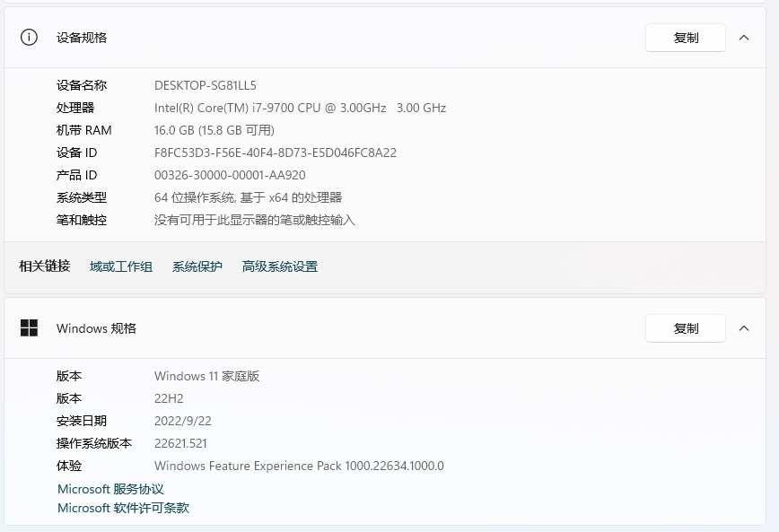Click the 系统类型 label
Image resolution: width=779 pixels, height=532 pixels.
(82, 197)
